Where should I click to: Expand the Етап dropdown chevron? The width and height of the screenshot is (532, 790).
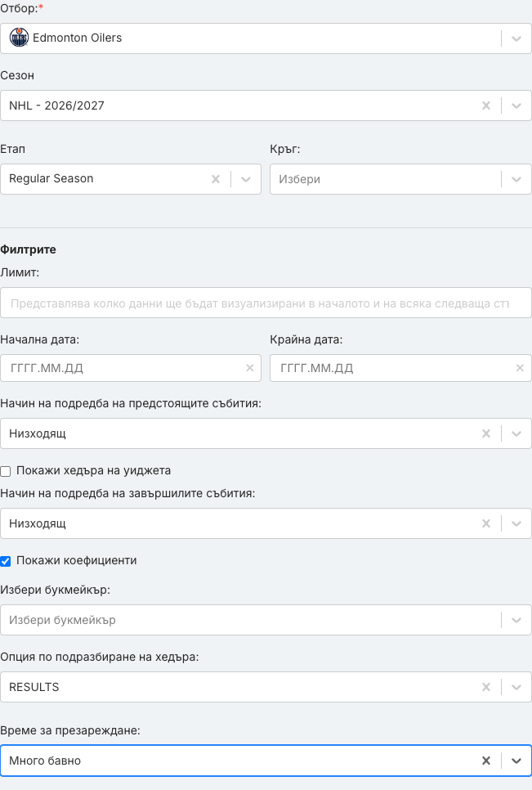point(246,179)
